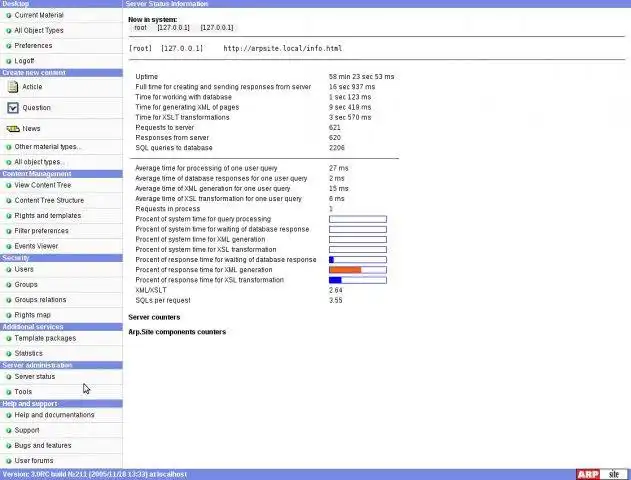Click the green bullet next to Tools
The width and height of the screenshot is (631, 480).
pyautogui.click(x=8, y=392)
